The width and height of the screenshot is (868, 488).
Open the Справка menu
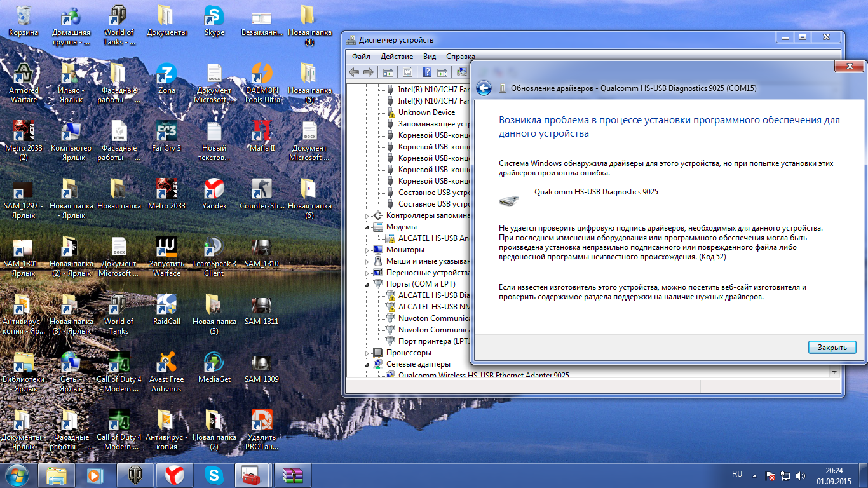click(x=460, y=57)
